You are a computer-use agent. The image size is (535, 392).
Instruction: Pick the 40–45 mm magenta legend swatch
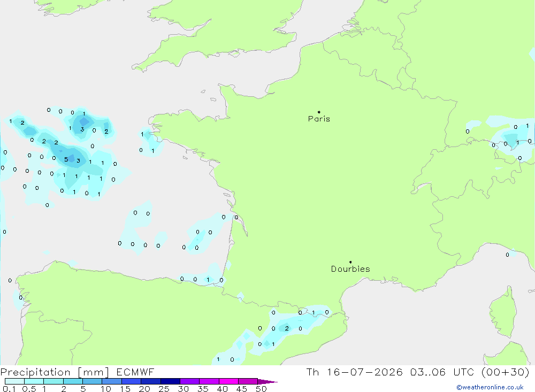(x=228, y=381)
